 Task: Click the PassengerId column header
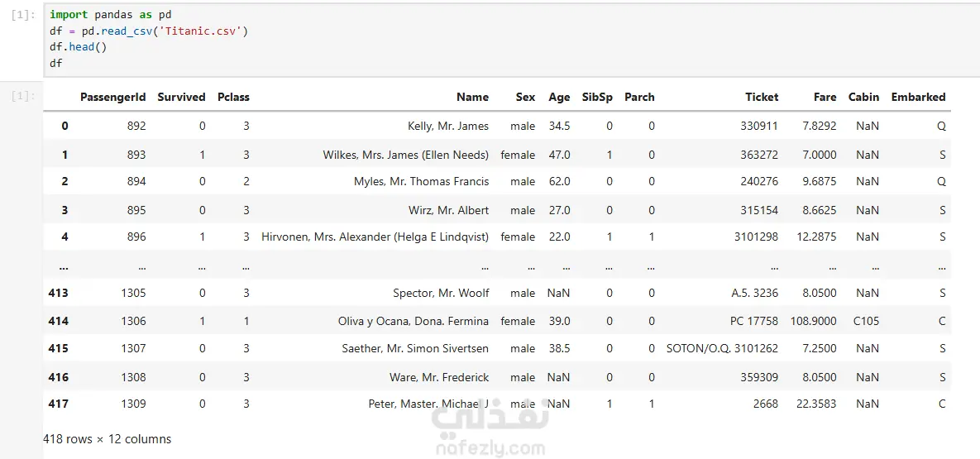click(112, 97)
